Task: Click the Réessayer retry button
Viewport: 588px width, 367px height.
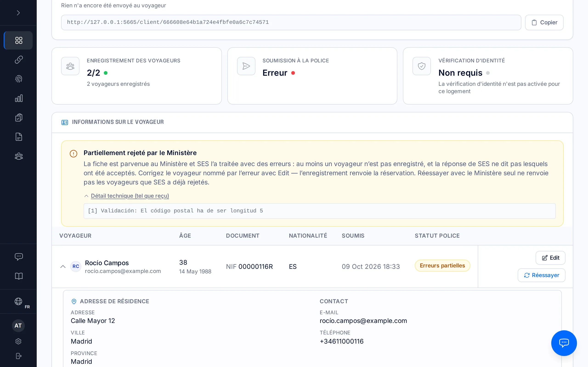Action: [x=541, y=275]
